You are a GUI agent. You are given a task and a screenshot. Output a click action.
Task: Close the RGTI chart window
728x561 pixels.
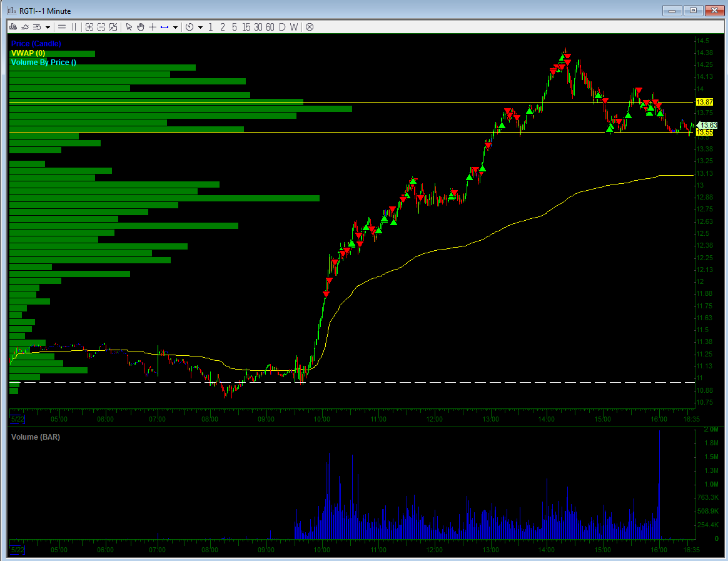click(714, 10)
